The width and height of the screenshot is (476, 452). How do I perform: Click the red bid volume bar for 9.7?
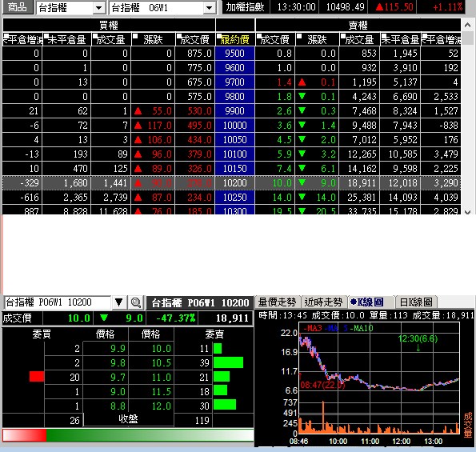coord(37,377)
